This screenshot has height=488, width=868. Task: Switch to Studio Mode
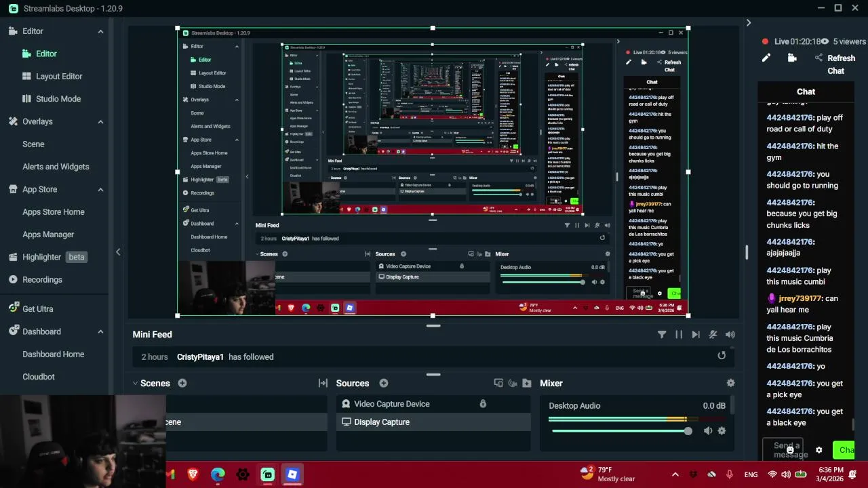click(58, 98)
